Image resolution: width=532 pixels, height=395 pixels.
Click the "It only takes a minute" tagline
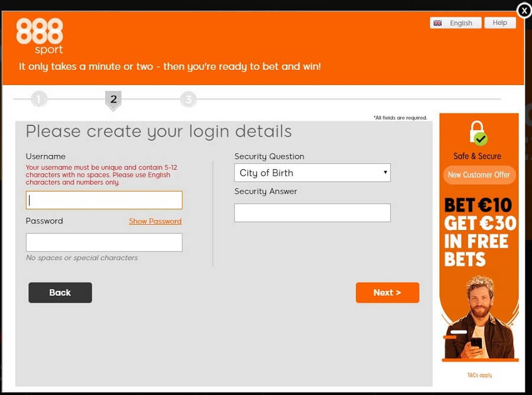[x=170, y=66]
